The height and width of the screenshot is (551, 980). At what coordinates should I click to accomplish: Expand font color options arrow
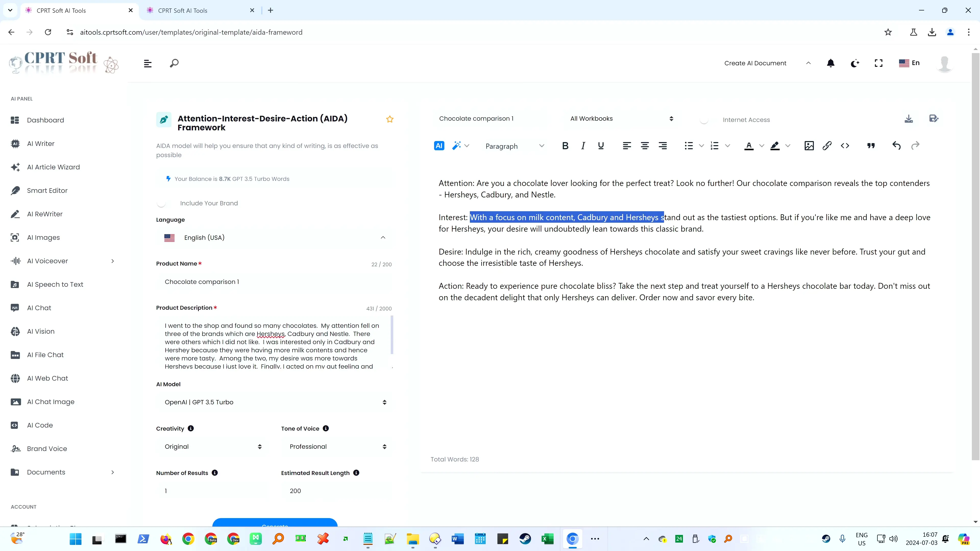click(x=761, y=146)
